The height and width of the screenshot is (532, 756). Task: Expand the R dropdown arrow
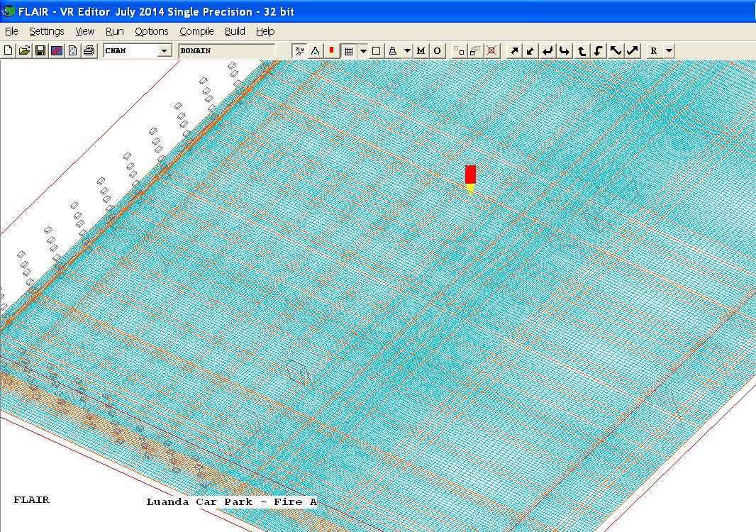pyautogui.click(x=669, y=51)
